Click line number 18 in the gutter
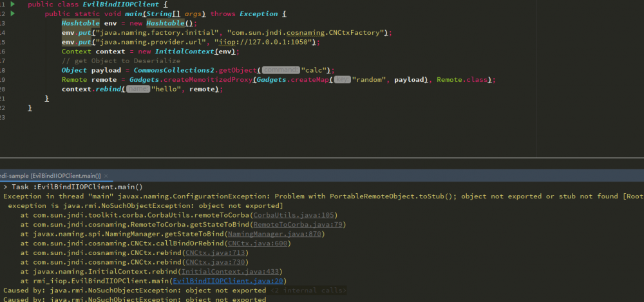The width and height of the screenshot is (644, 302). pyautogui.click(x=3, y=70)
